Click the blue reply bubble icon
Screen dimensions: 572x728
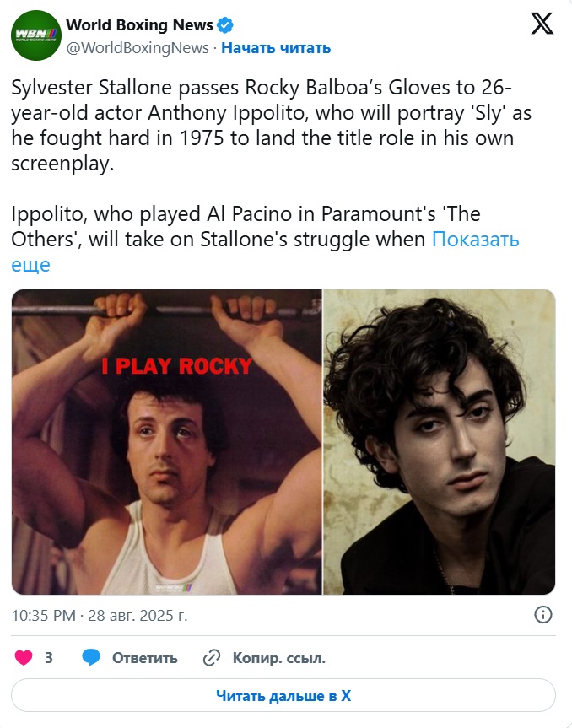click(91, 657)
